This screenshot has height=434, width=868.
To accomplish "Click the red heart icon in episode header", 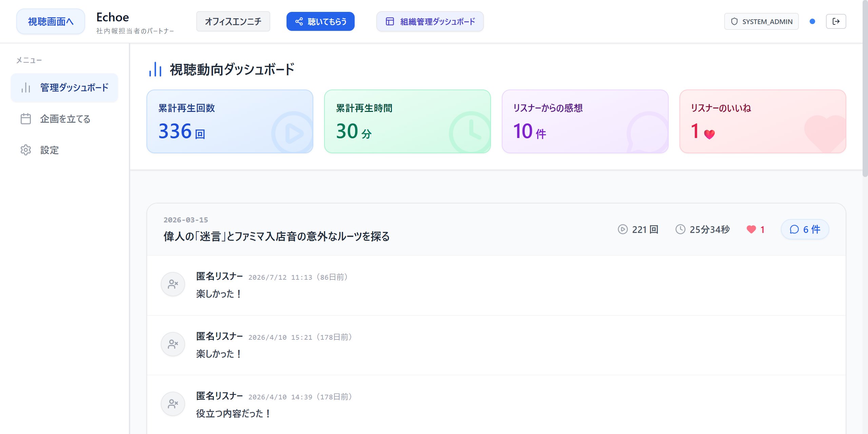I will [x=751, y=230].
